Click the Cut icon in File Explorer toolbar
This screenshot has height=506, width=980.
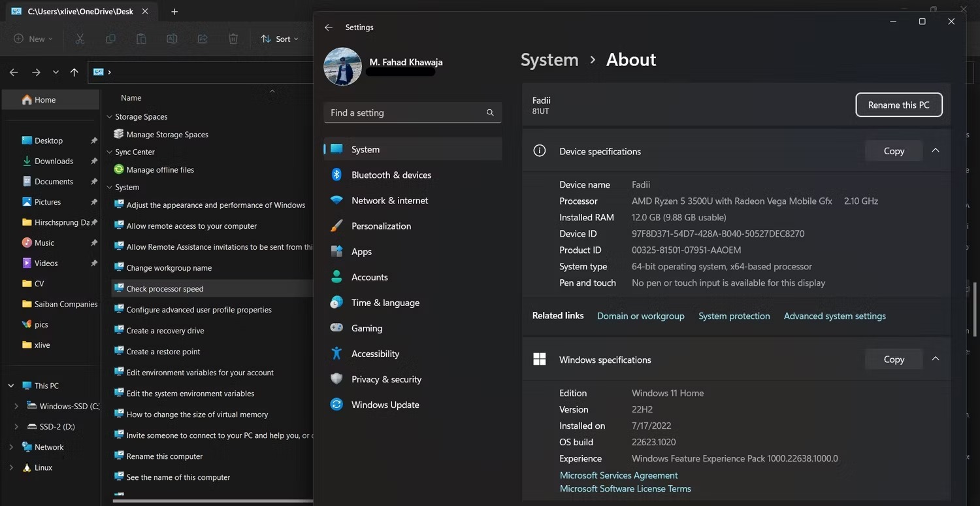pos(80,39)
